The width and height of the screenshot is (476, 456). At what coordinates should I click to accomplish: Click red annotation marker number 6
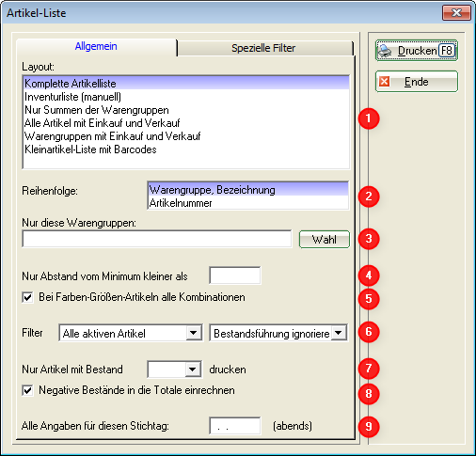point(369,332)
